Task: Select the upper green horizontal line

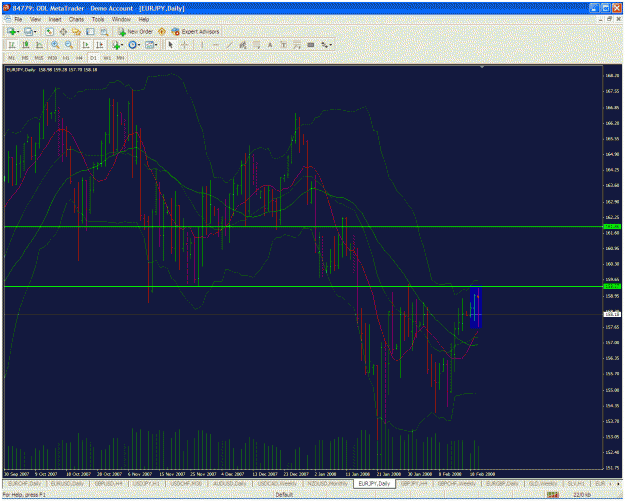Action: click(x=303, y=226)
